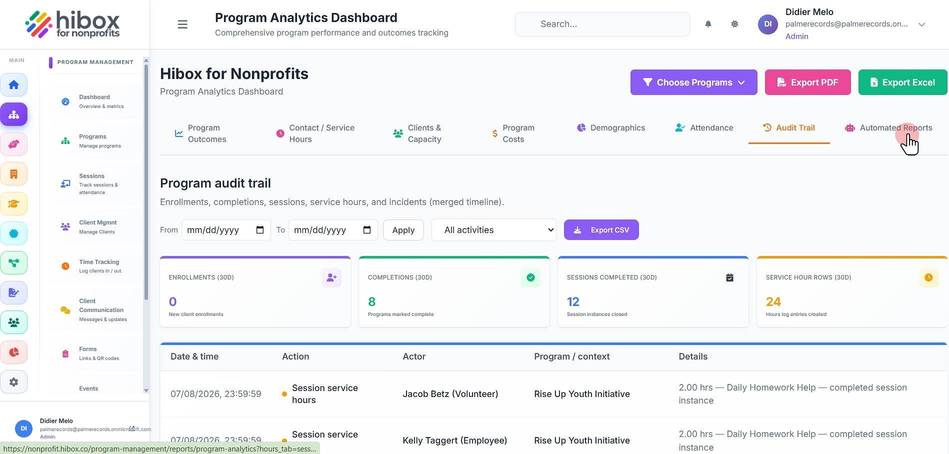Open the green people group sidebar icon
Image resolution: width=949 pixels, height=454 pixels.
[x=14, y=322]
